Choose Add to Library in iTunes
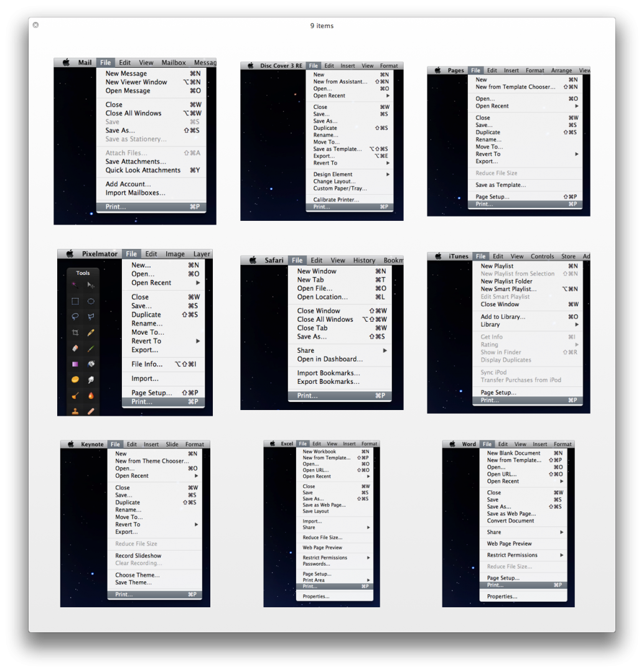The width and height of the screenshot is (644, 672). tap(528, 317)
